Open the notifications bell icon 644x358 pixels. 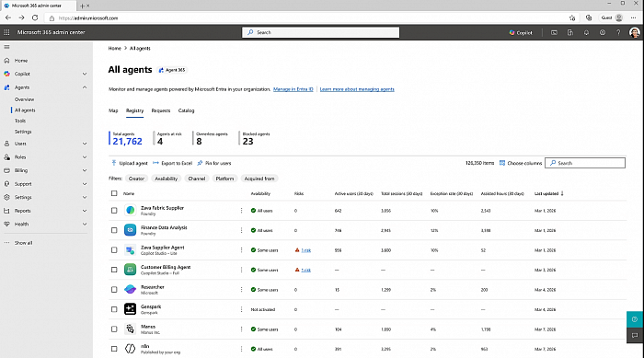pyautogui.click(x=586, y=32)
